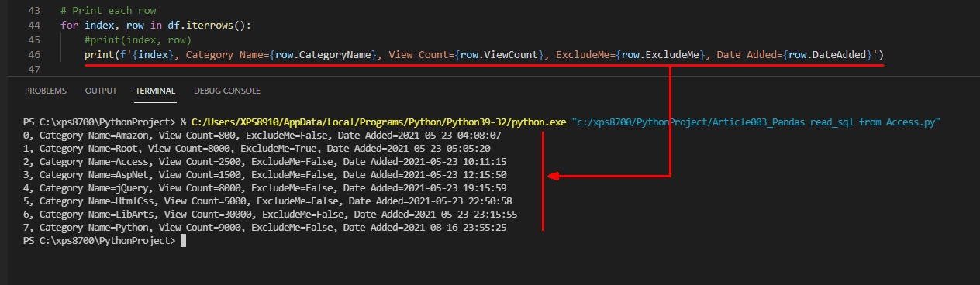Click the 'for index, row in df.iterrows():' line
This screenshot has width=980, height=285.
tap(155, 25)
